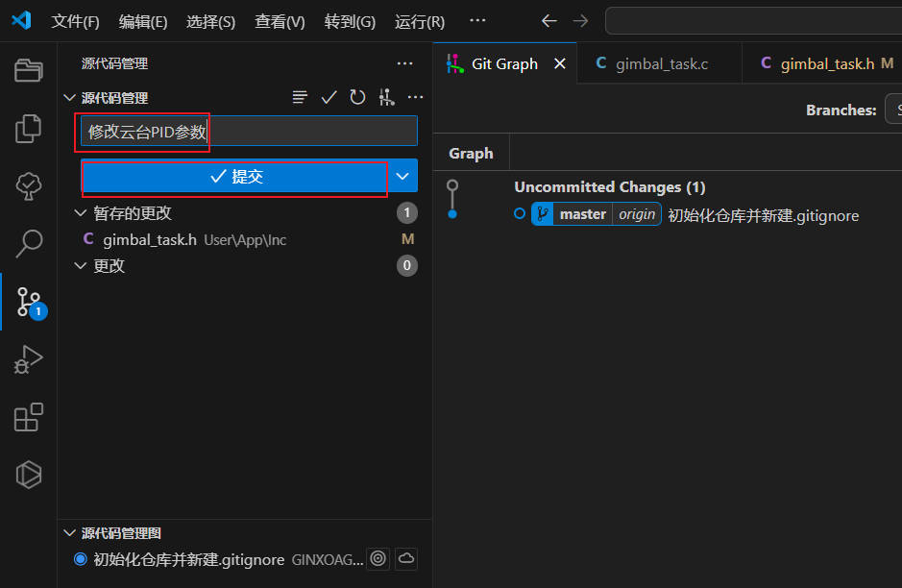Click the target icon beside the cloud icon
Image resolution: width=902 pixels, height=588 pixels.
click(378, 558)
